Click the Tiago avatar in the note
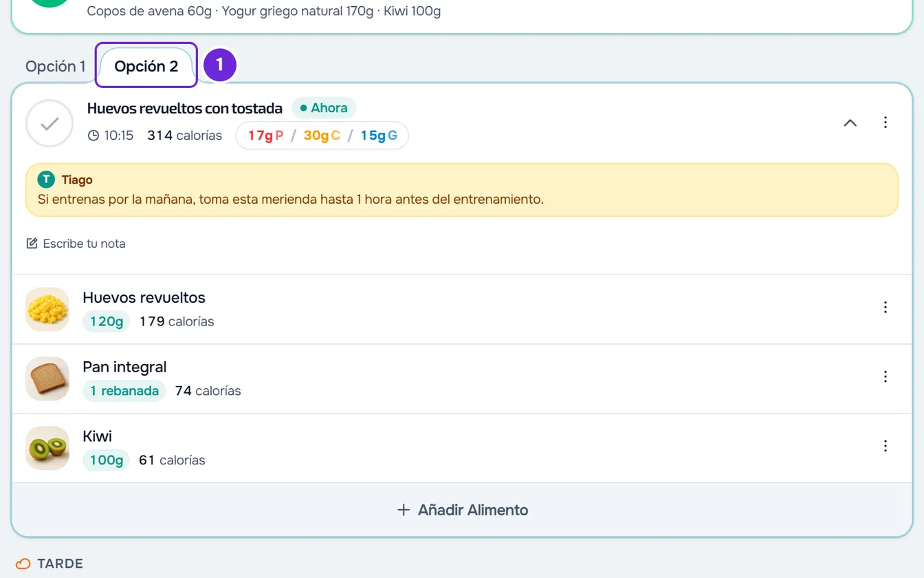Image resolution: width=924 pixels, height=578 pixels. pos(46,180)
